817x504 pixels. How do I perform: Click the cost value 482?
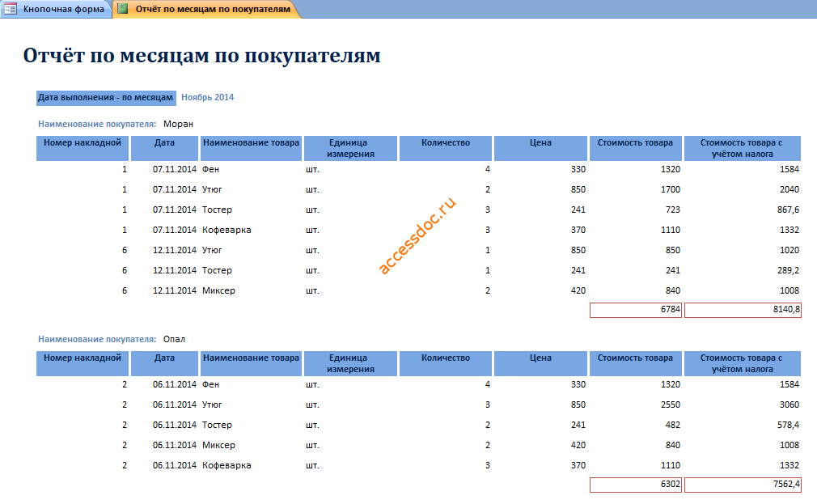(x=673, y=425)
